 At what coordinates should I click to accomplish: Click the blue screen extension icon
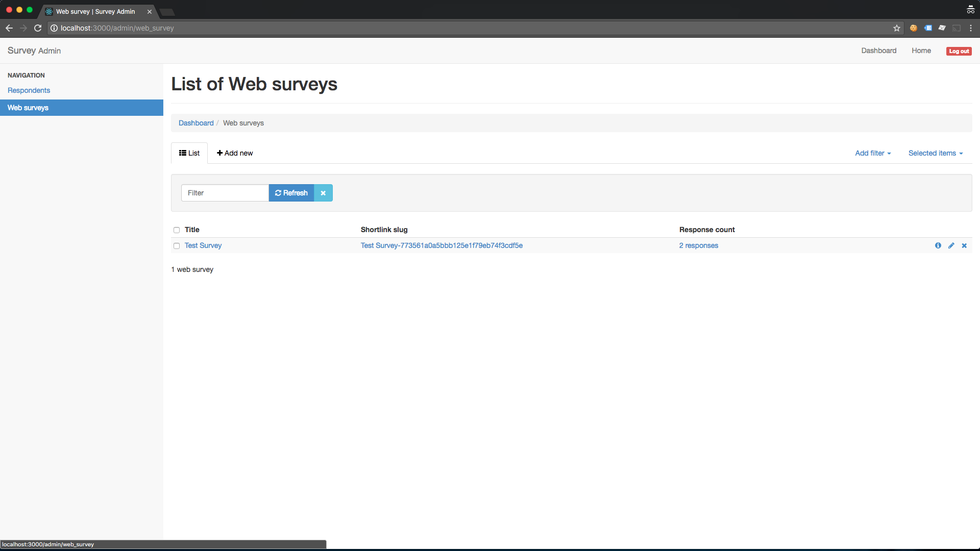point(928,28)
